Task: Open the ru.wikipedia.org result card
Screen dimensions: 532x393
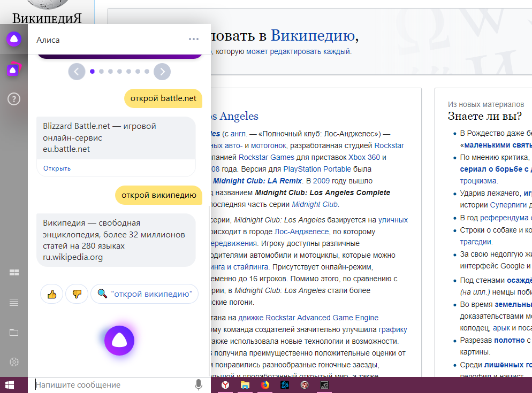Action: (x=116, y=240)
